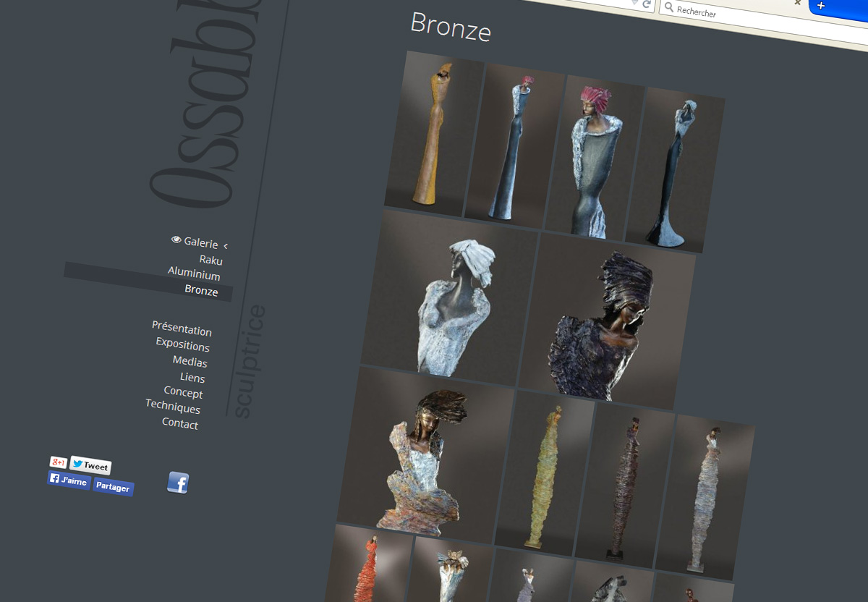Open the Liens page
The height and width of the screenshot is (602, 868).
(192, 377)
